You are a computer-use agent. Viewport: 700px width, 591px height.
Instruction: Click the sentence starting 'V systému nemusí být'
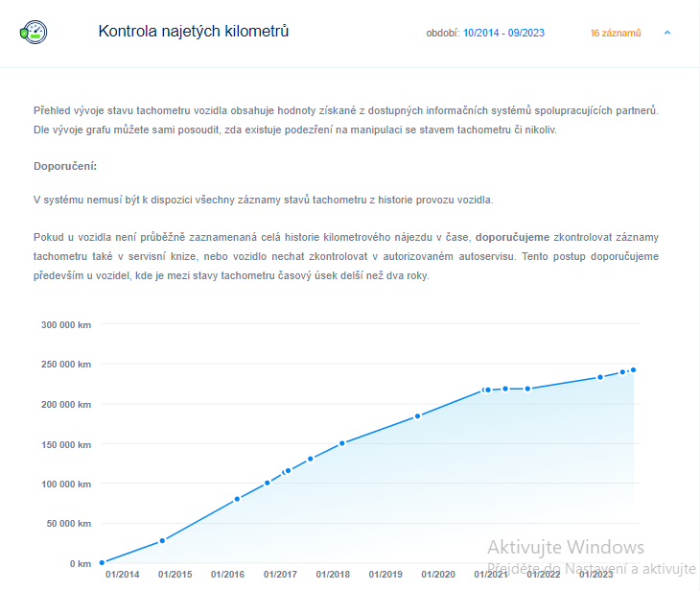(x=264, y=200)
